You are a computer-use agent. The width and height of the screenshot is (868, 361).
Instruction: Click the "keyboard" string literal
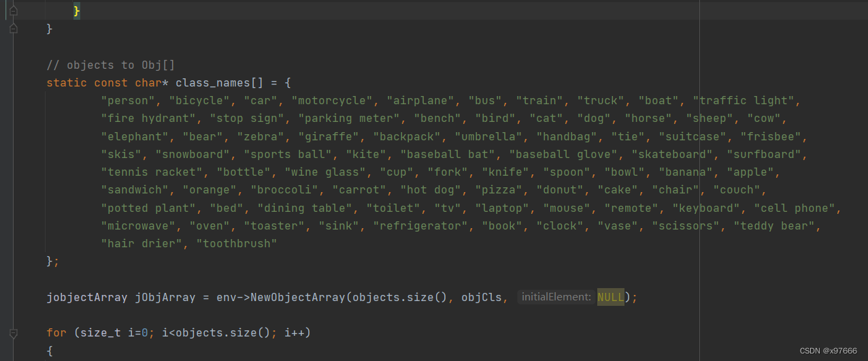(706, 208)
